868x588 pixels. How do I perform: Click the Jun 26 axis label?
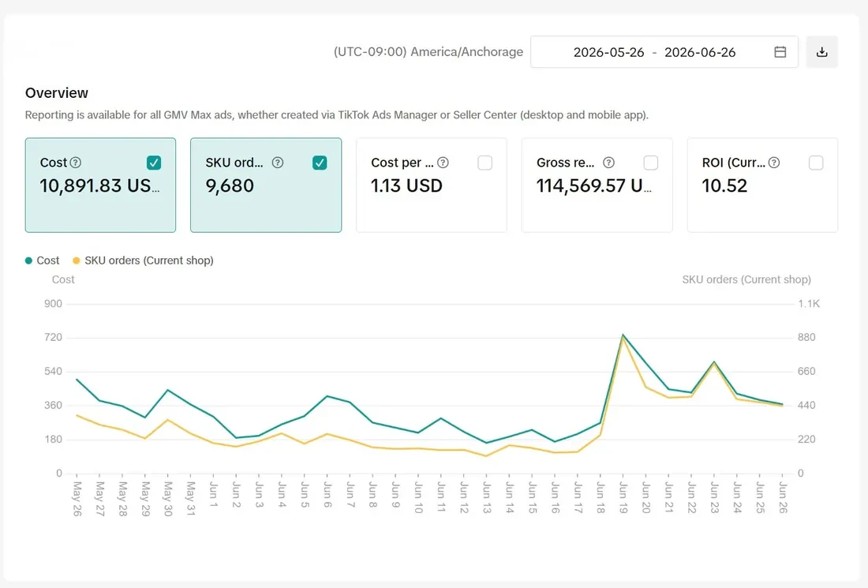pyautogui.click(x=783, y=497)
